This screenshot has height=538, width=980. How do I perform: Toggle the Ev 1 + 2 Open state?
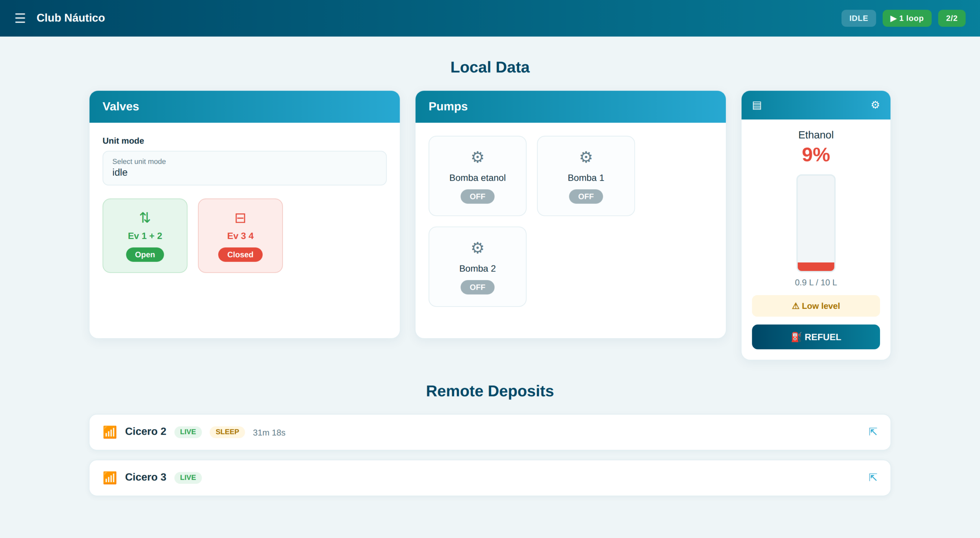click(145, 254)
